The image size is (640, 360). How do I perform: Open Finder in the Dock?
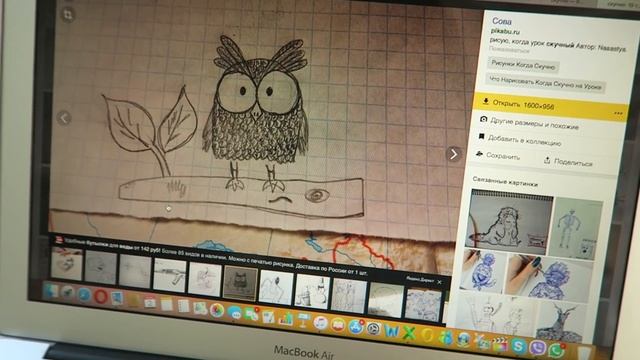point(51,291)
